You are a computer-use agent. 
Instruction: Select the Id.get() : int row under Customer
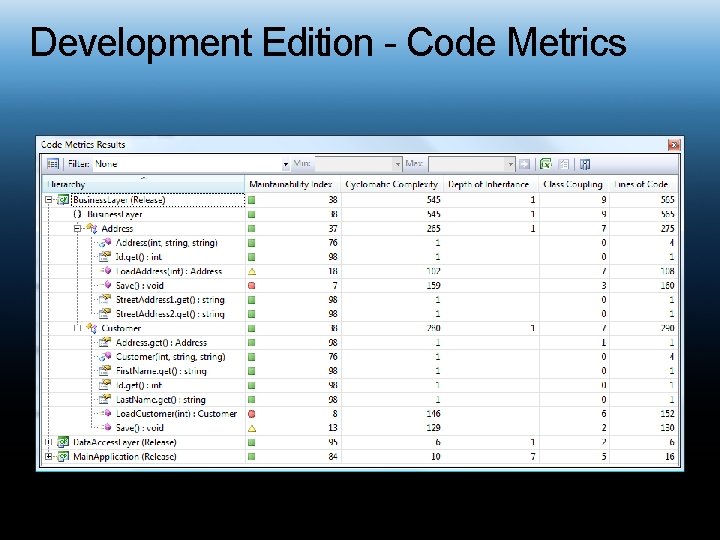139,385
